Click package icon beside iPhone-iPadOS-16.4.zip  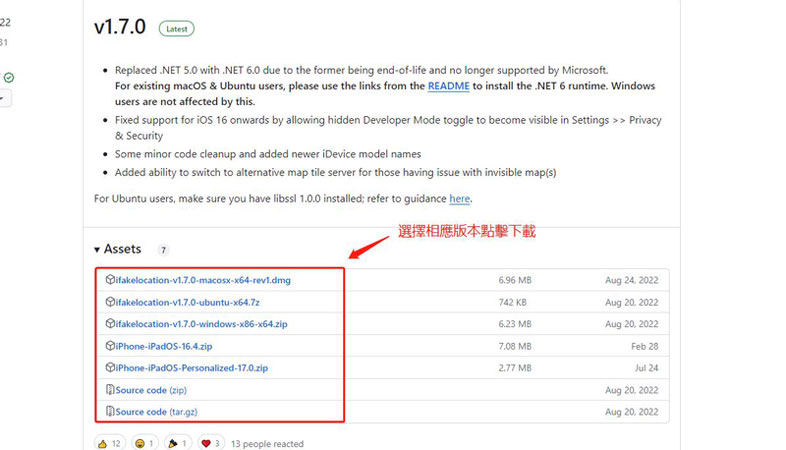click(110, 346)
